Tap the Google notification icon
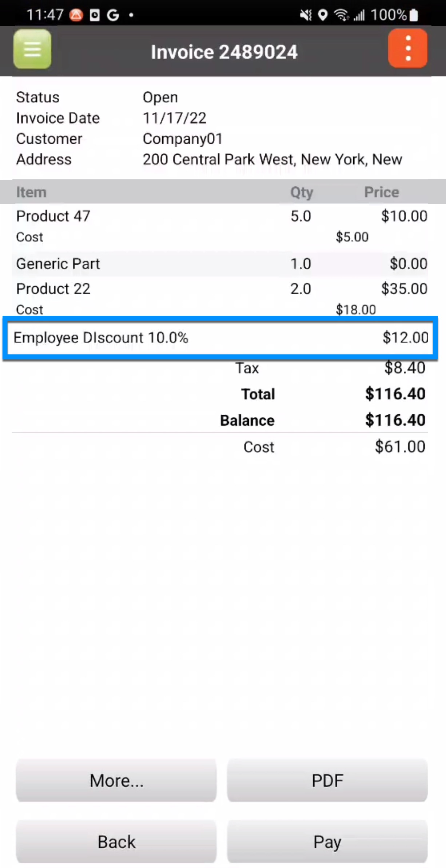Screen dimensions: 446x868 click(113, 15)
